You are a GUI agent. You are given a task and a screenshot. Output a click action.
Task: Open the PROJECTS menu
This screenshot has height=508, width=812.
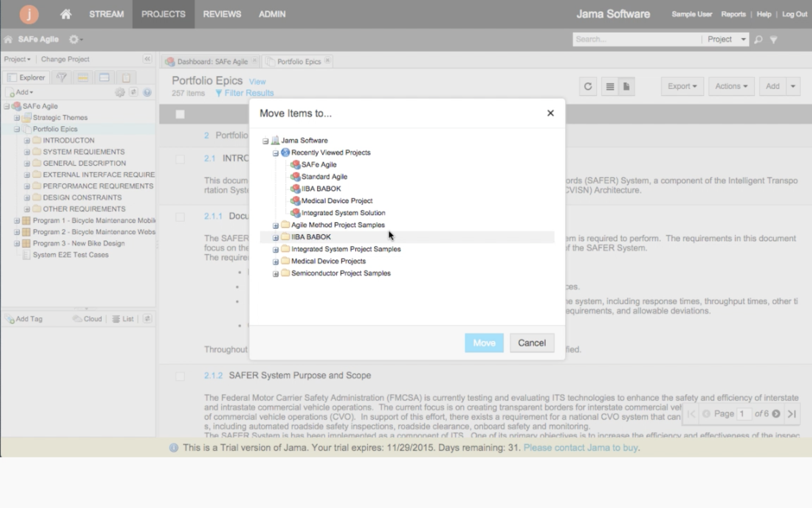163,14
